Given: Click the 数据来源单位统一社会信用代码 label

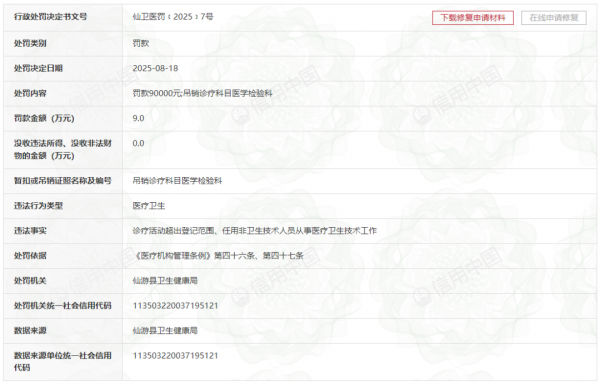Looking at the screenshot, I should point(63,361).
